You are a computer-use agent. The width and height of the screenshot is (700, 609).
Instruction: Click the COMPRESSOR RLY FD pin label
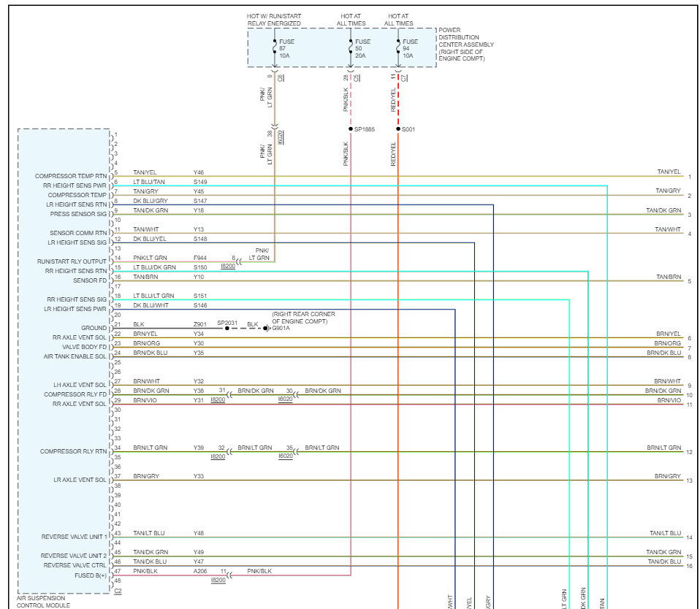tap(75, 394)
